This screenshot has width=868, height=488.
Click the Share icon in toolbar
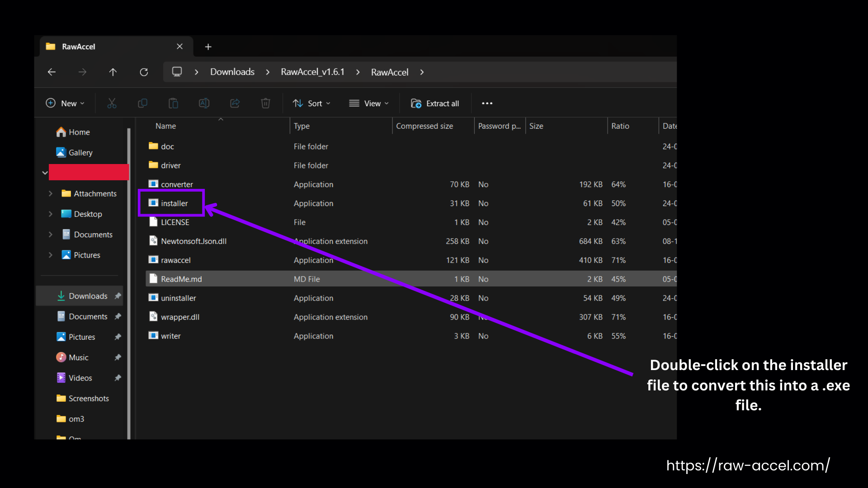coord(235,103)
